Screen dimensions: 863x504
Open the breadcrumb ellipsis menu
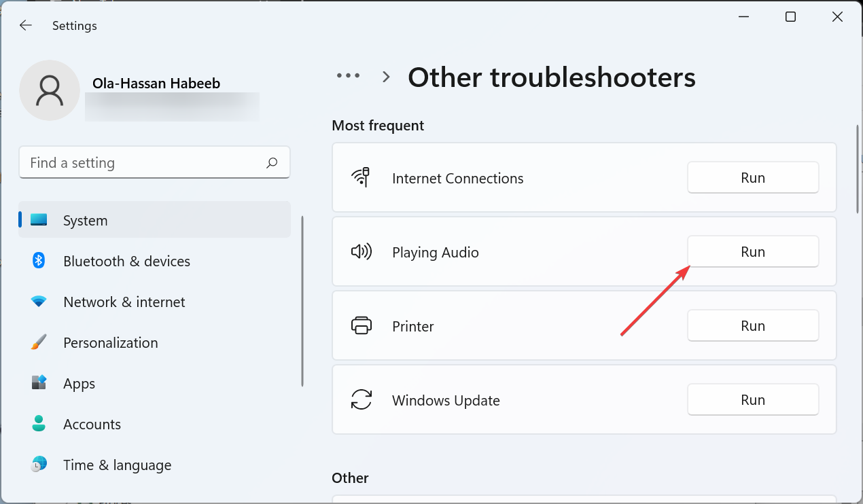click(349, 76)
